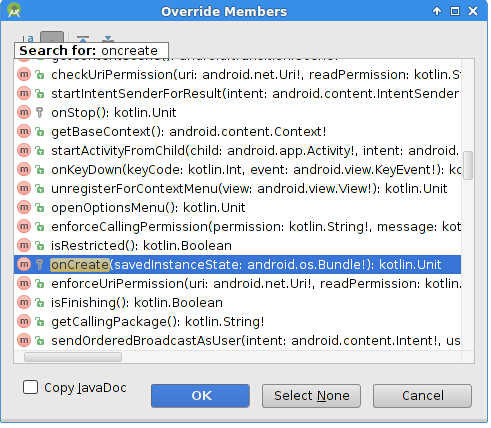Click the method icon beside isRestricted()
Viewport: 491px width, 428px height.
click(24, 246)
